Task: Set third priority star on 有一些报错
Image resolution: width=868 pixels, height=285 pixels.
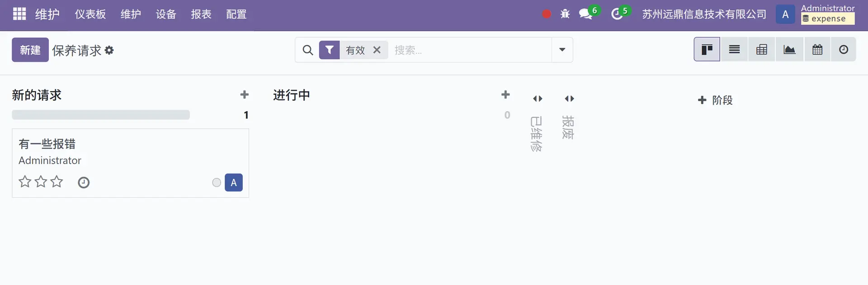Action: tap(57, 182)
